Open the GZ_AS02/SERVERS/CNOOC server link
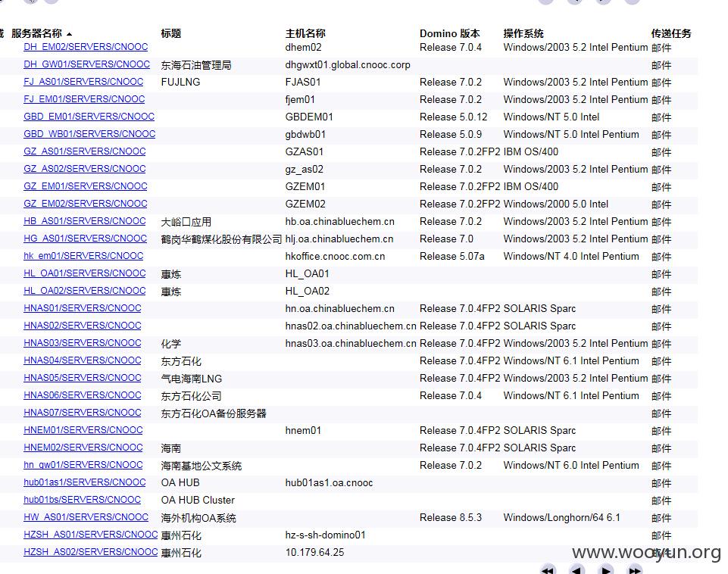Viewport: 728px width, 574px height. coord(85,168)
